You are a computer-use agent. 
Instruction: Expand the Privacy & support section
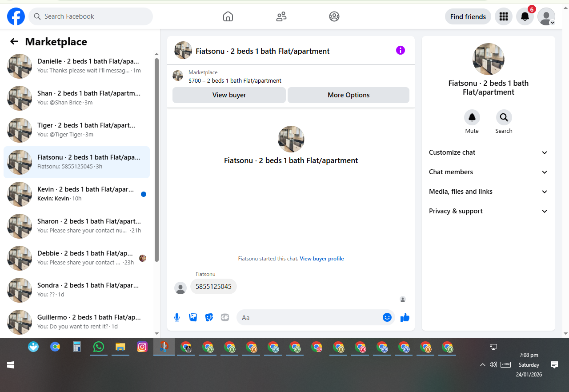coord(489,211)
